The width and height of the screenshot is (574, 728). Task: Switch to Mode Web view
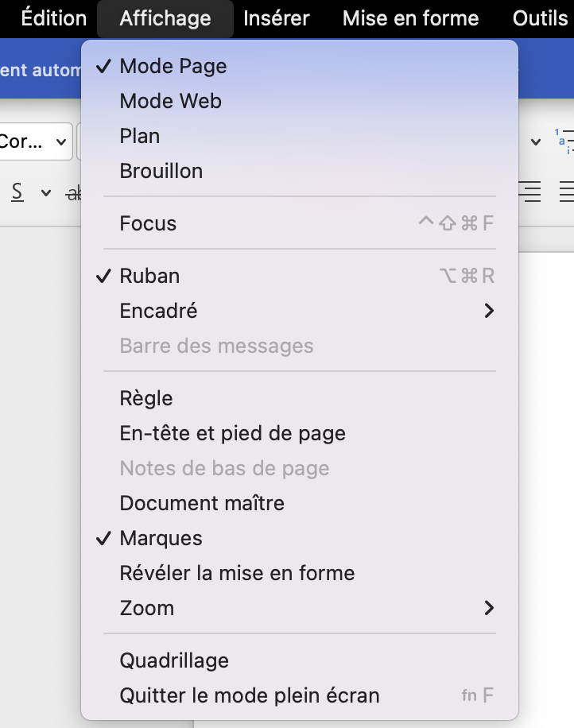[x=170, y=101]
